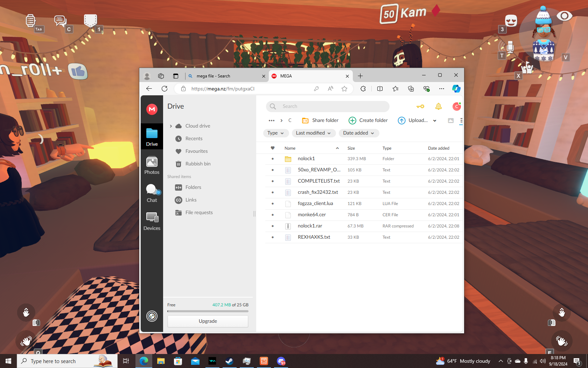The height and width of the screenshot is (368, 588).
Task: Click the transfers circle icon at sidebar bottom
Action: coord(152,316)
